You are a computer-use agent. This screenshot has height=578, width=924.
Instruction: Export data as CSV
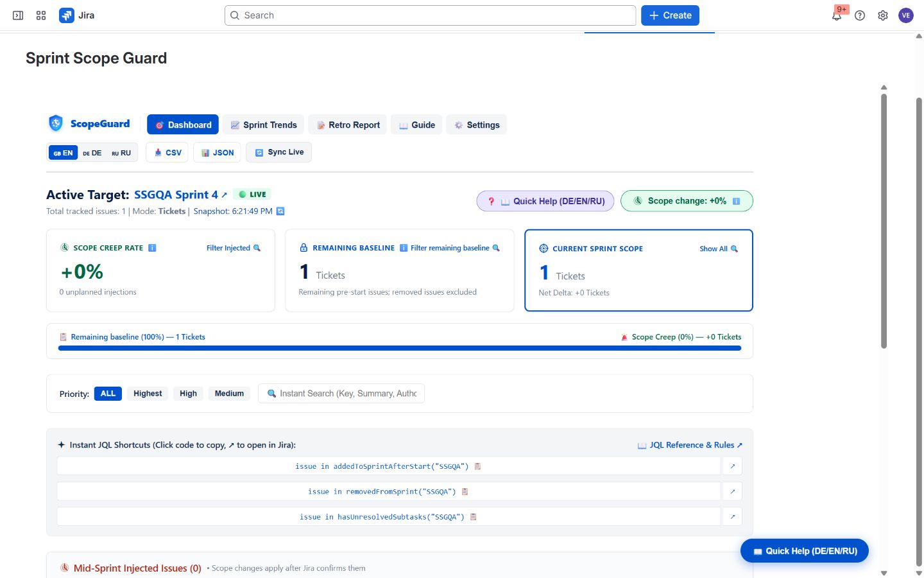167,152
